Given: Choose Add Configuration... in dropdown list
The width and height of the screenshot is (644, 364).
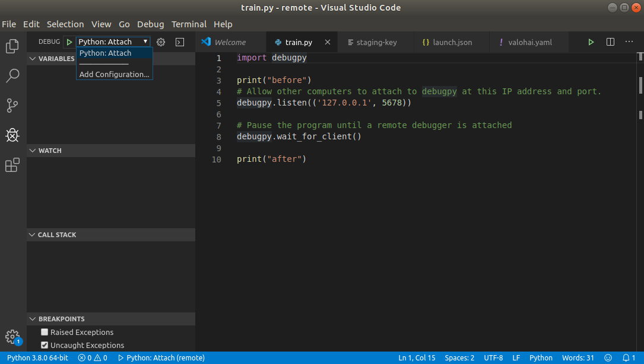Looking at the screenshot, I should pos(114,74).
